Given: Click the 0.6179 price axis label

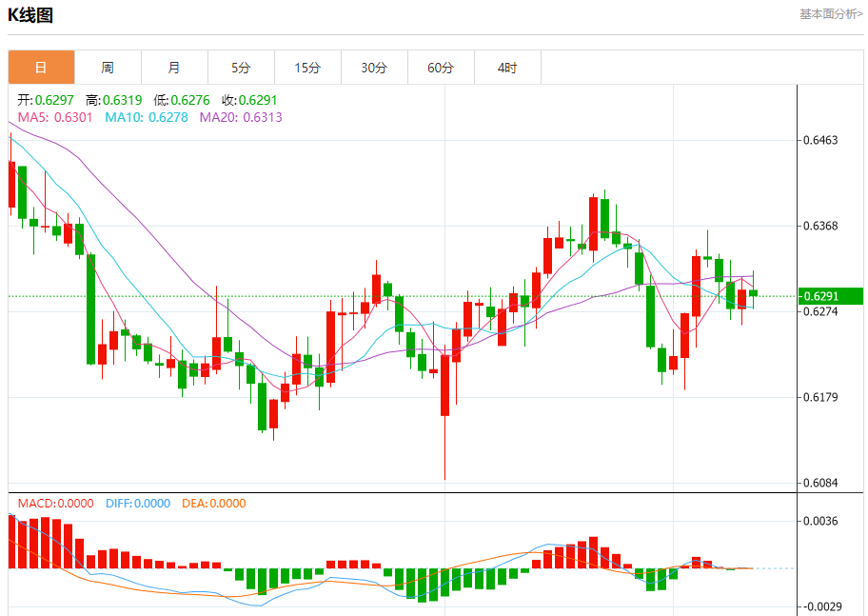Looking at the screenshot, I should pos(820,397).
